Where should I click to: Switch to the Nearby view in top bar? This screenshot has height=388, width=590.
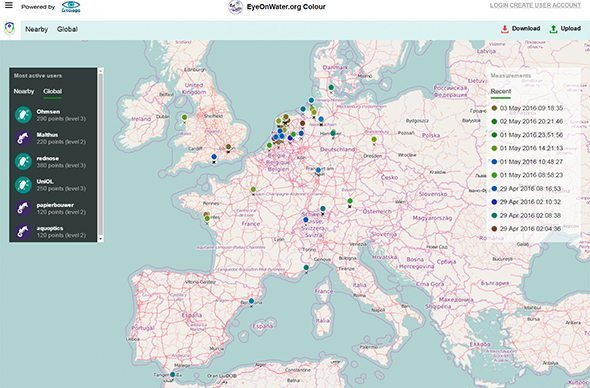(x=36, y=29)
